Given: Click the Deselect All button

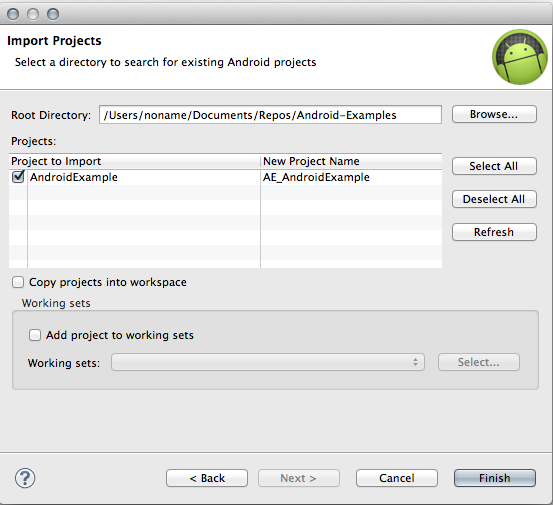Looking at the screenshot, I should point(494,199).
